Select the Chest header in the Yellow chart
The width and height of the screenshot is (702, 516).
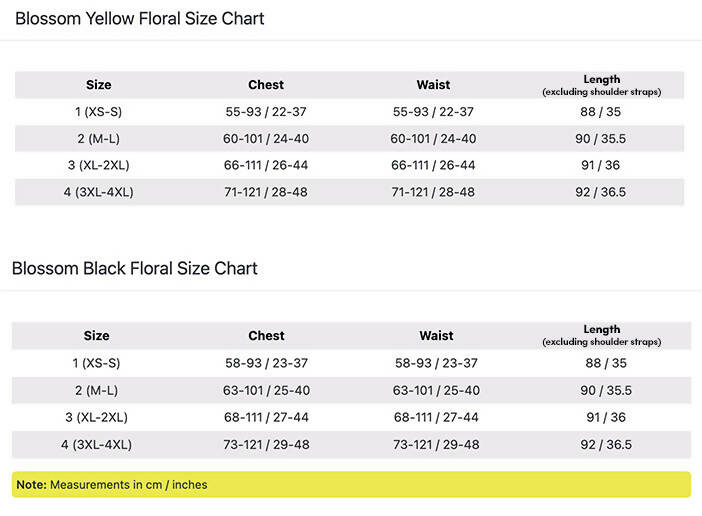266,85
